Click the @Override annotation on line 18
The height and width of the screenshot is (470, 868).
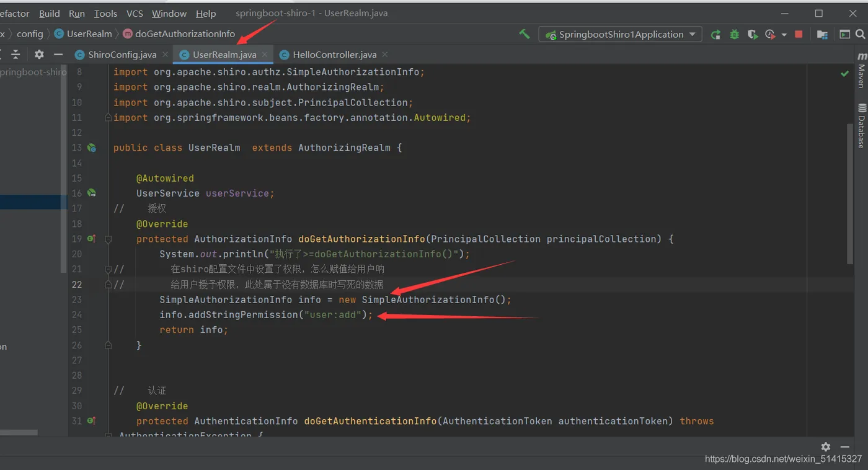click(x=162, y=224)
